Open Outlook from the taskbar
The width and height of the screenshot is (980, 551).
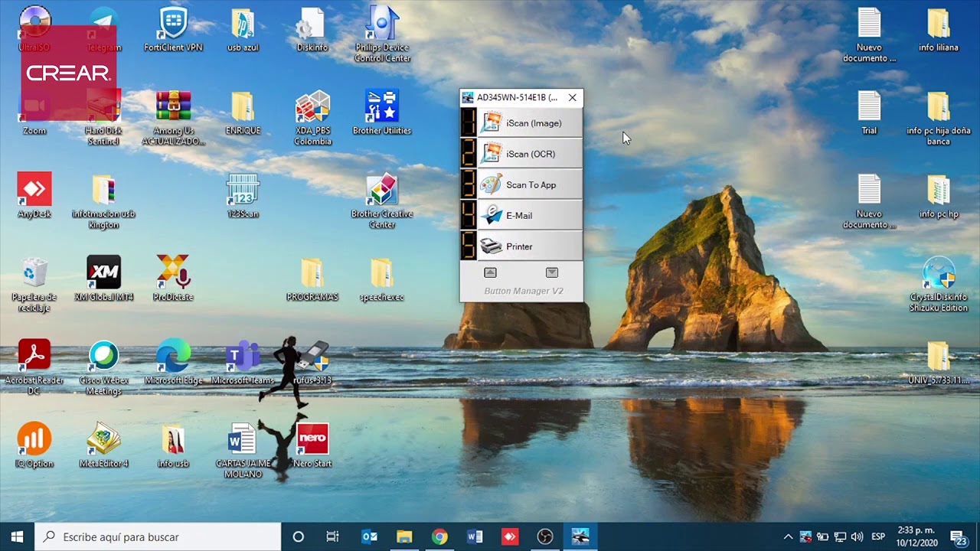369,536
